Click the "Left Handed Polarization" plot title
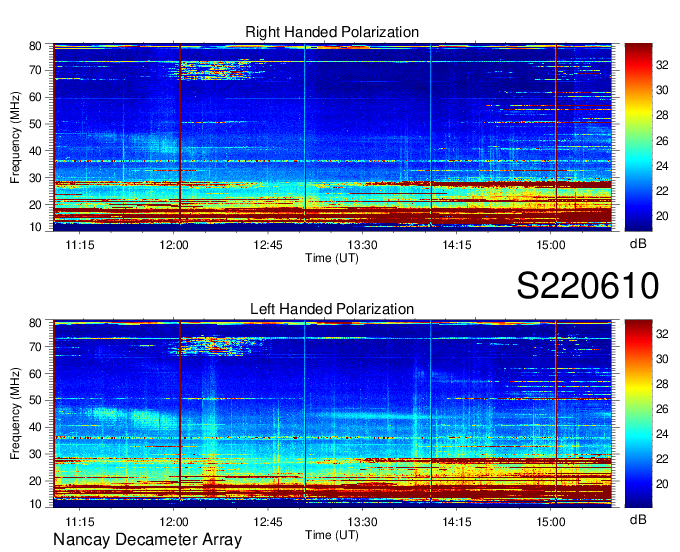This screenshot has height=552, width=680. coord(332,309)
